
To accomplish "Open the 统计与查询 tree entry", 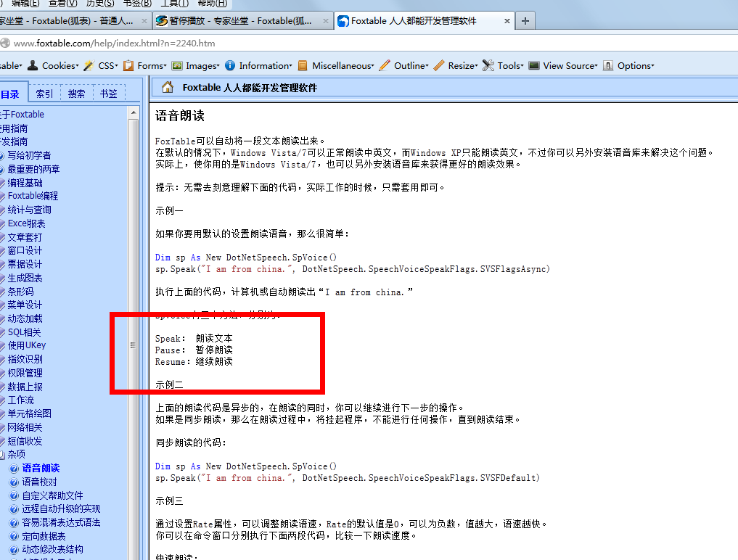I will (x=29, y=210).
